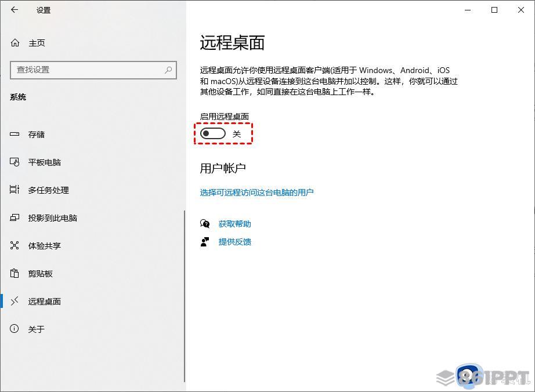Click the 启用远程桌面 label
Image resolution: width=535 pixels, height=392 pixels.
click(225, 116)
